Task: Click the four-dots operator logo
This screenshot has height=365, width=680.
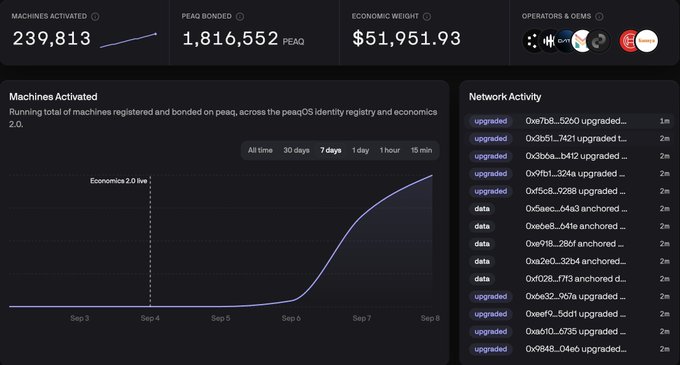Action: pyautogui.click(x=532, y=41)
